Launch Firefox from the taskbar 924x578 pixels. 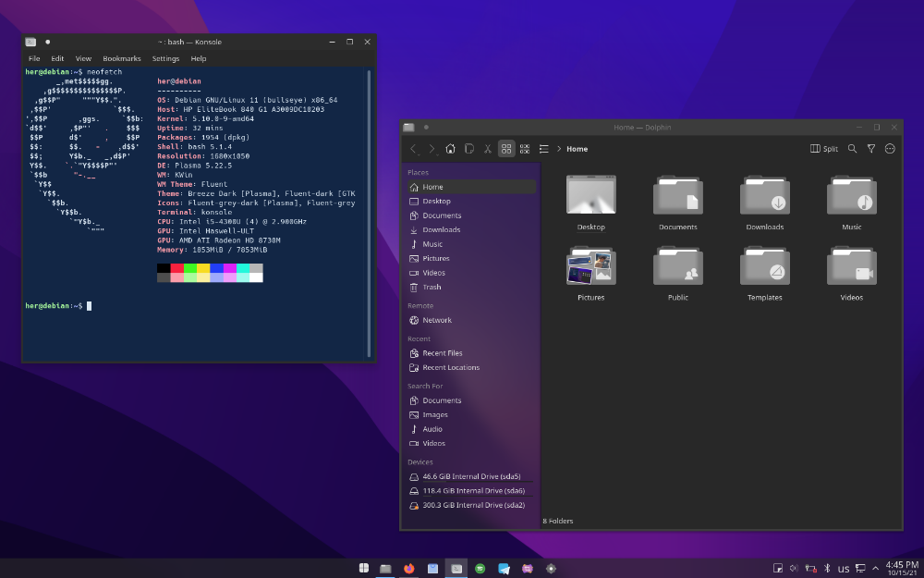click(409, 568)
